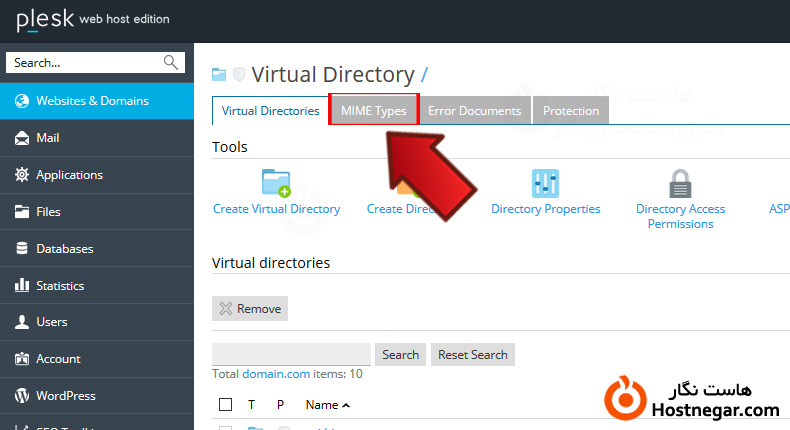790x430 pixels.
Task: Click the Create Virtual Directory folder icon
Action: [x=275, y=183]
